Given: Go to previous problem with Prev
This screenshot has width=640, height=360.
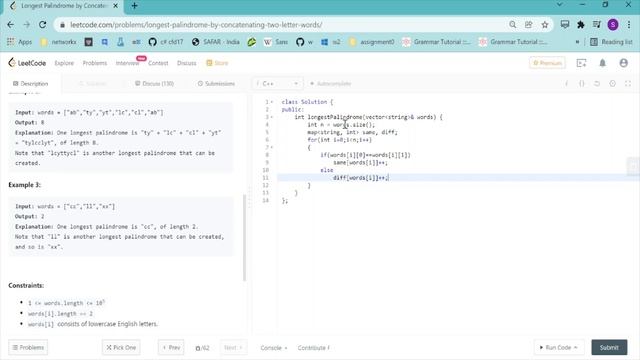Looking at the screenshot, I should [171, 347].
